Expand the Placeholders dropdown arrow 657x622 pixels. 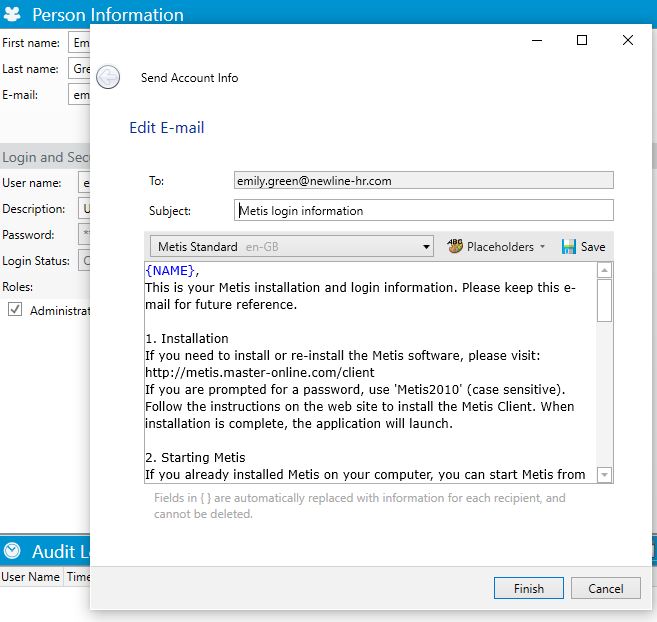(x=542, y=246)
